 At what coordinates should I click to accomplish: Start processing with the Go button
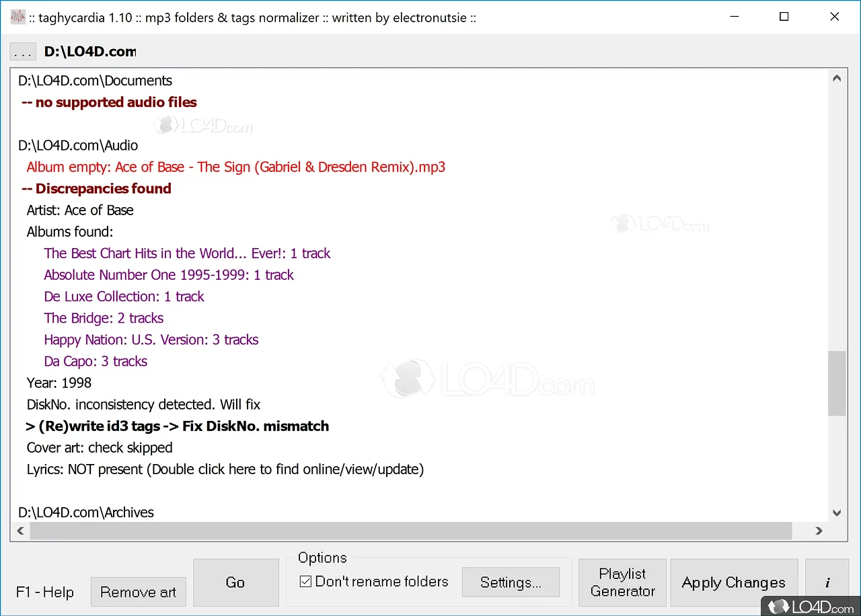click(235, 582)
